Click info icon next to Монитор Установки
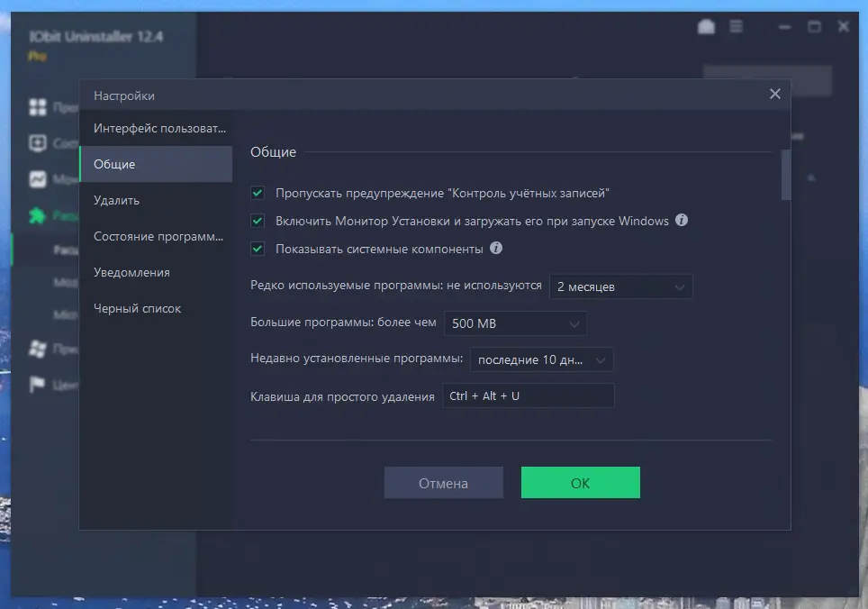Viewport: 868px width, 609px height. point(682,221)
